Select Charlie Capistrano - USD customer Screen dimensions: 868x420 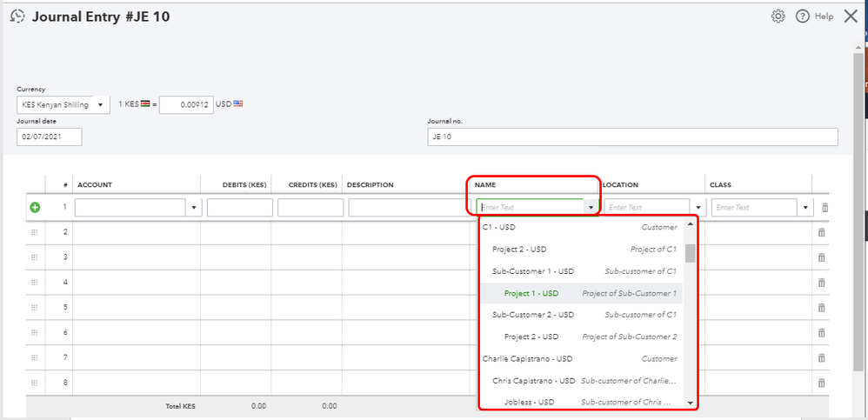pos(580,358)
